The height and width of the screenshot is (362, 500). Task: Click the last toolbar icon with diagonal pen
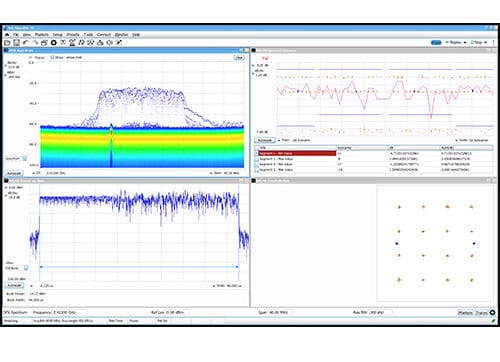coord(119,43)
